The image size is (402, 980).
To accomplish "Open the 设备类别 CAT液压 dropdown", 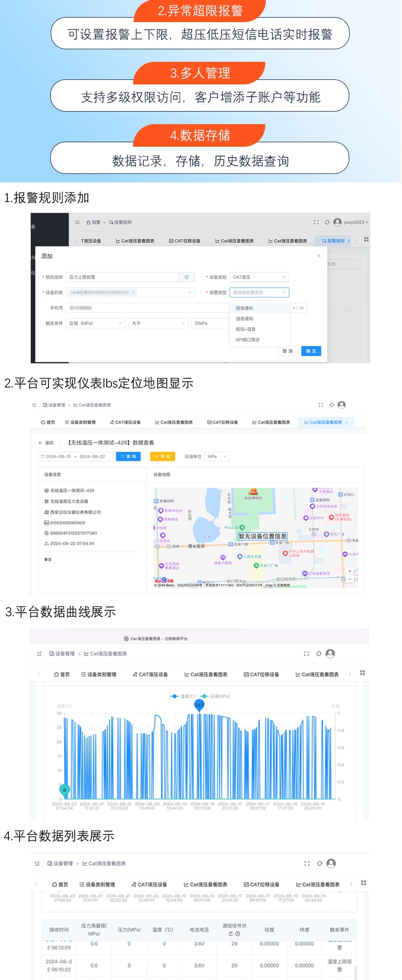I will (x=259, y=277).
